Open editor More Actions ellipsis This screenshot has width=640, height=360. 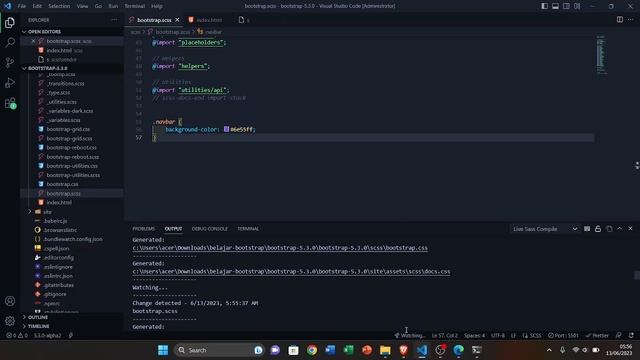point(631,20)
